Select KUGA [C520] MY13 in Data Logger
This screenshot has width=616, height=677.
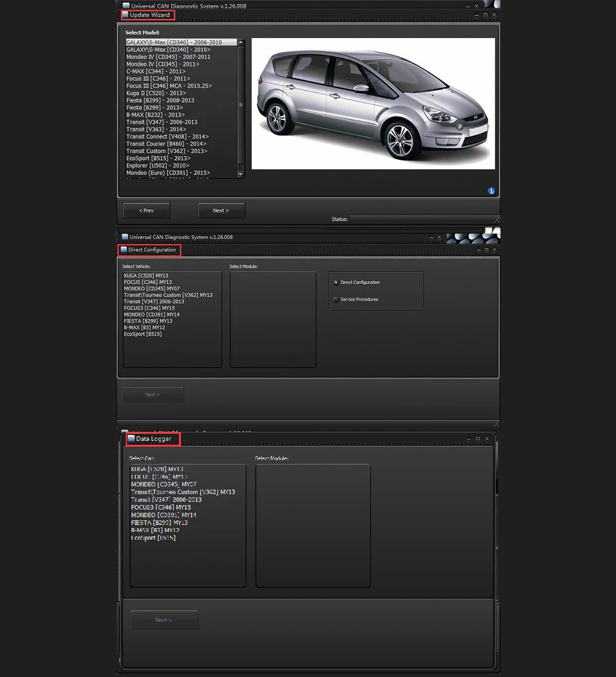pyautogui.click(x=157, y=469)
